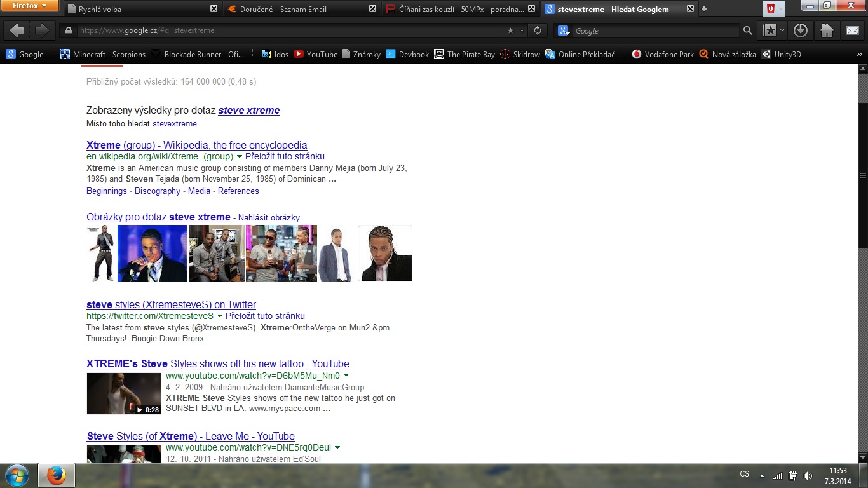868x488 pixels.
Task: Open The Pirate Bay bookmark
Action: click(x=465, y=55)
